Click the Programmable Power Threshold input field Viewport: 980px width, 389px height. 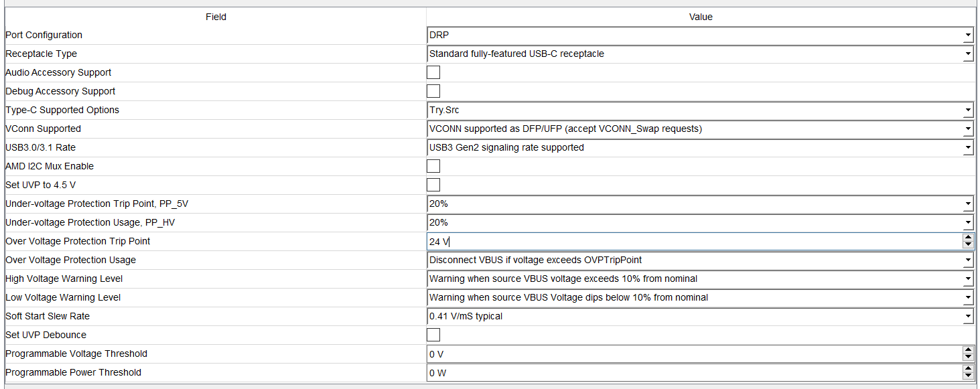tap(670, 372)
